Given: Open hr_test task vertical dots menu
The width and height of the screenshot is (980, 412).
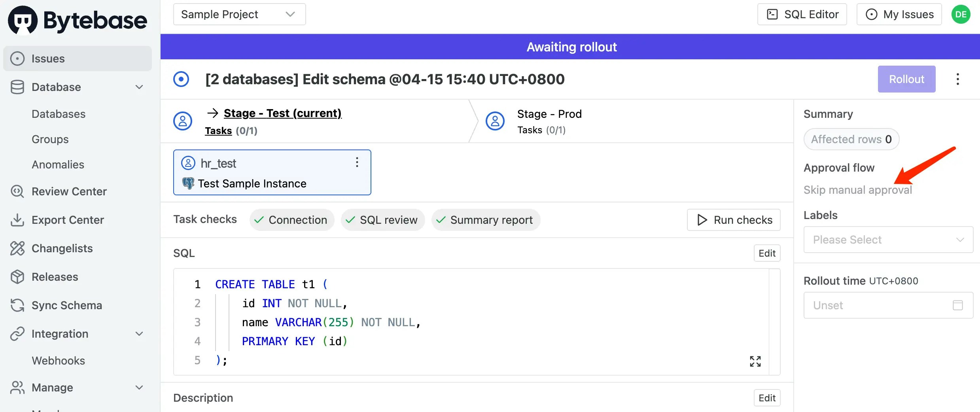Looking at the screenshot, I should click(357, 162).
